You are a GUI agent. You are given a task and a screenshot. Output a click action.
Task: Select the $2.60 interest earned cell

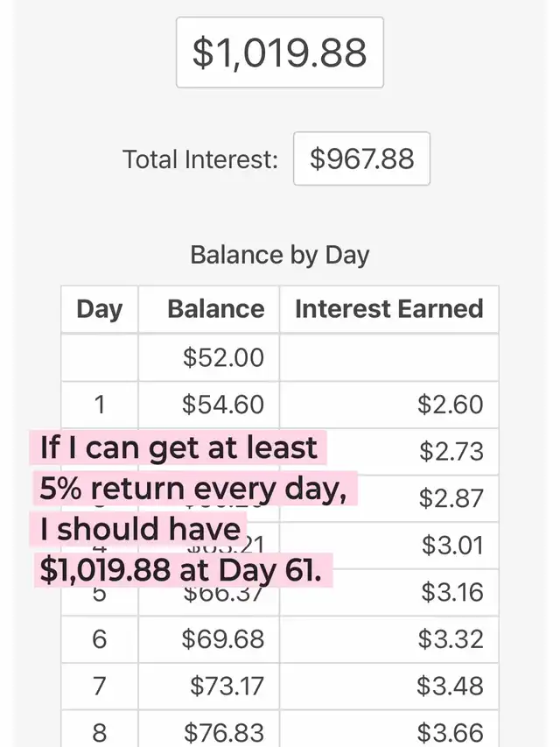[451, 405]
